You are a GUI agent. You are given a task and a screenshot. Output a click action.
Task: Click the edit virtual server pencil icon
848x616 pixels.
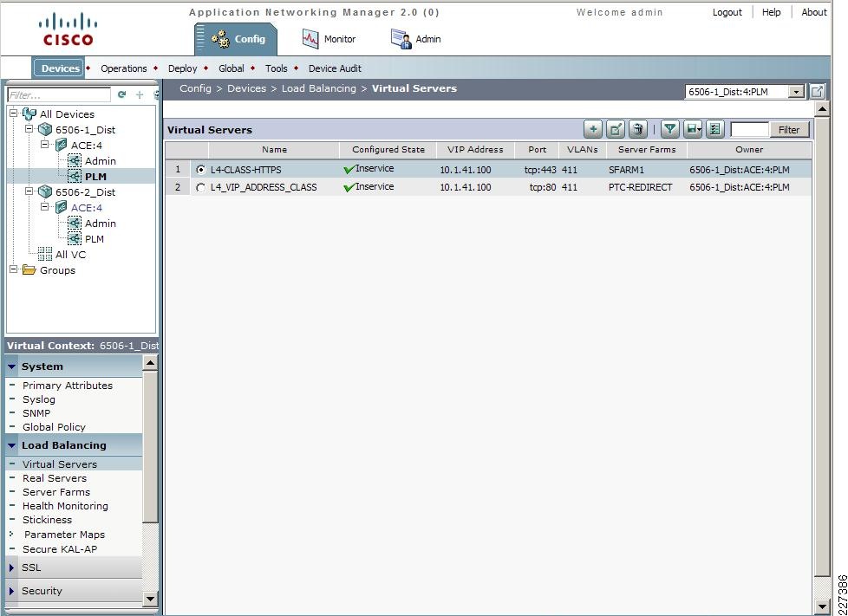[x=616, y=129]
